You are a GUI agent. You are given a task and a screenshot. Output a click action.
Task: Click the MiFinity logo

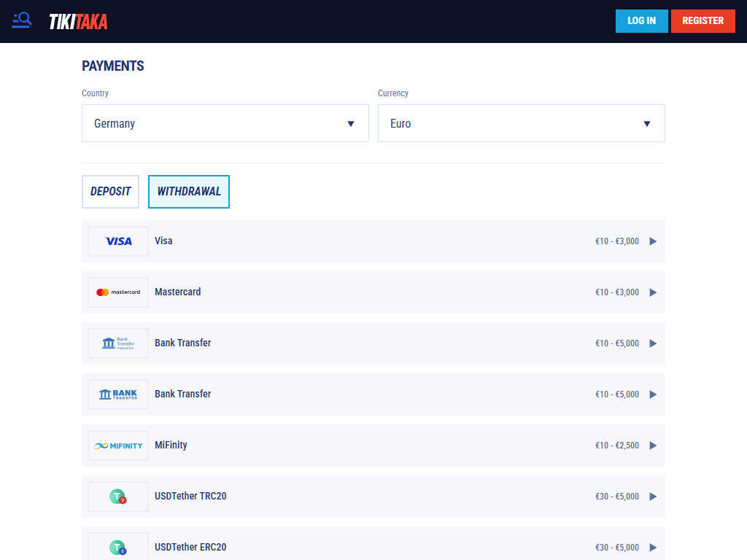pos(118,446)
